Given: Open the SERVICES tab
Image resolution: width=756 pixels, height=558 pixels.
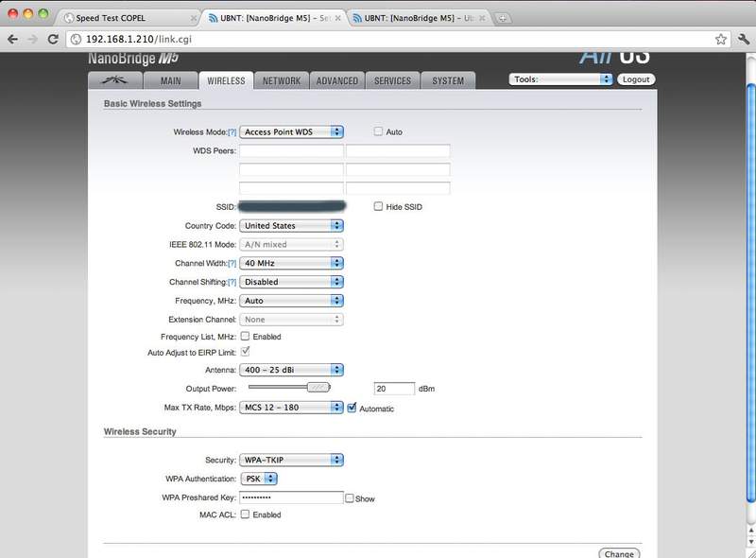Looking at the screenshot, I should pos(392,80).
